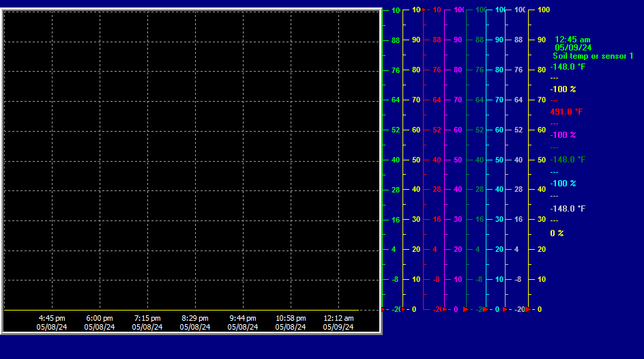Click the red marker on the magenta axis

[x=445, y=309]
